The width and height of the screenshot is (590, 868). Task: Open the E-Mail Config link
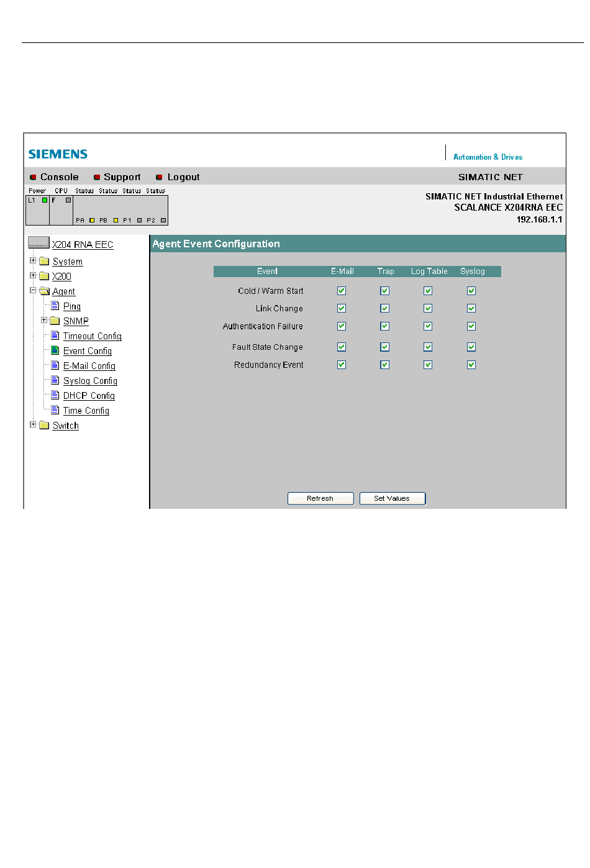[x=89, y=366]
